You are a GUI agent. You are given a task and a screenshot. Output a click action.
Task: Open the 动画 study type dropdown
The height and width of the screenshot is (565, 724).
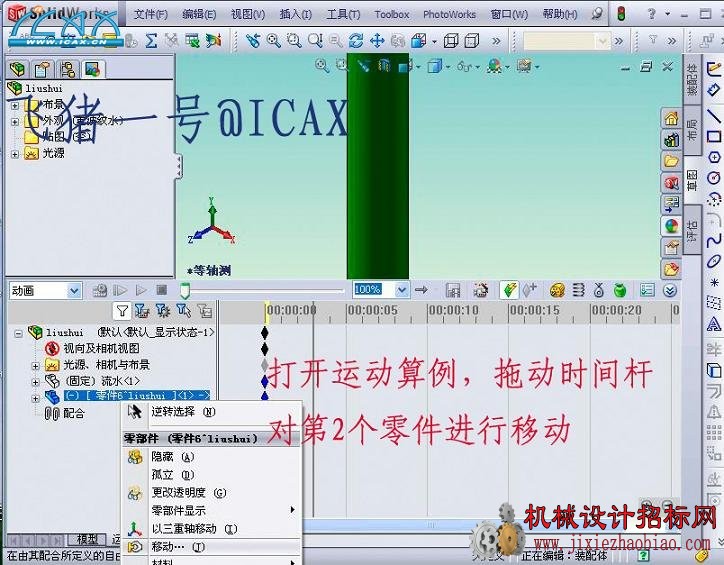point(75,291)
